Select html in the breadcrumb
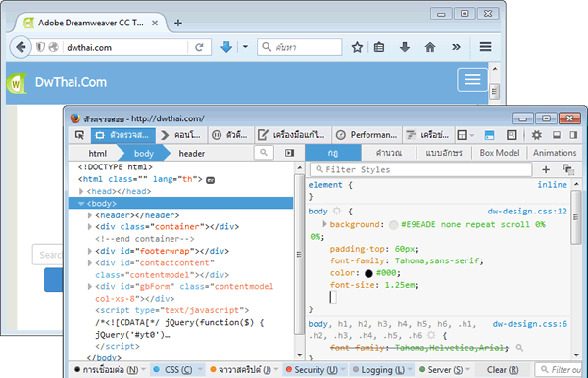The height and width of the screenshot is (378, 588). [97, 153]
